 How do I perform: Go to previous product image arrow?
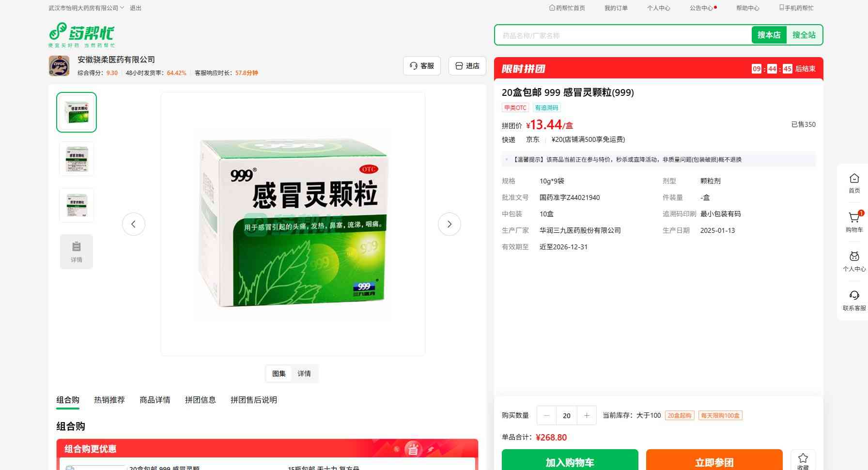pos(134,224)
